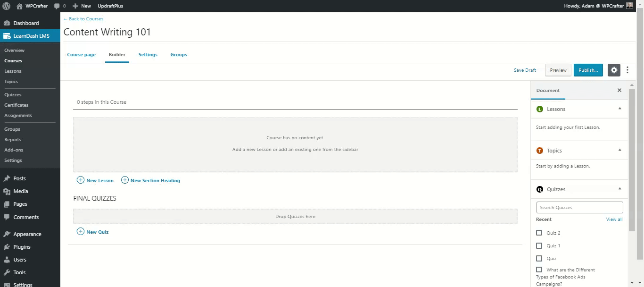This screenshot has height=287, width=644.
Task: Open Assignments in LearnDash menu
Action: [18, 116]
